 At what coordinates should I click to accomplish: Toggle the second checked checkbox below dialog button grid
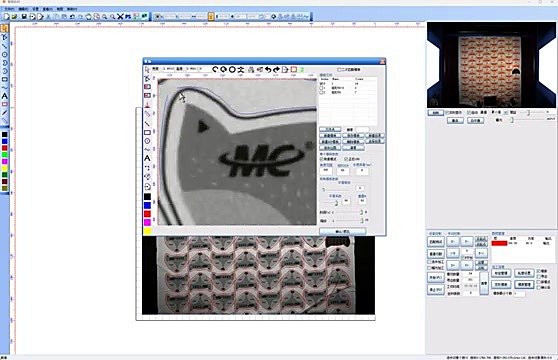[x=346, y=159]
